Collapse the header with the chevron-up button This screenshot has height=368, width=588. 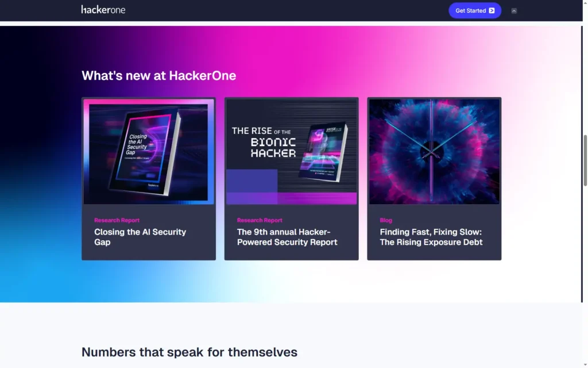514,11
